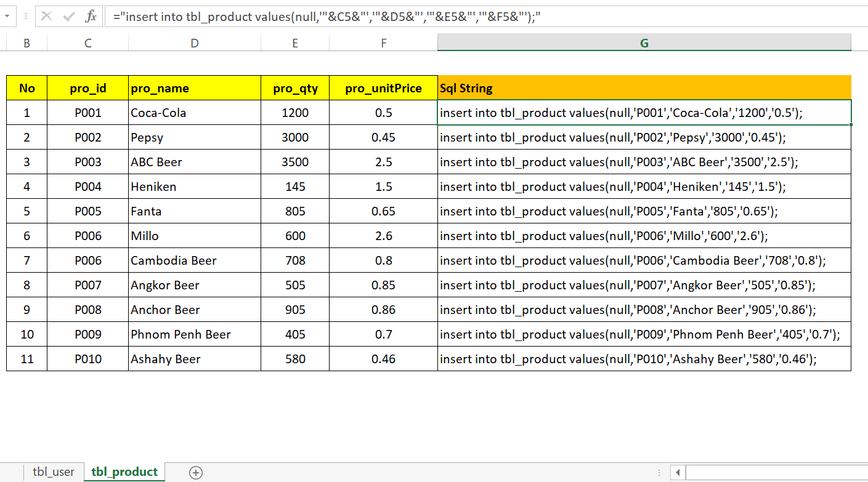Screen dimensions: 868x482
Task: Select the Phnom Penh Beer cell
Action: [195, 334]
